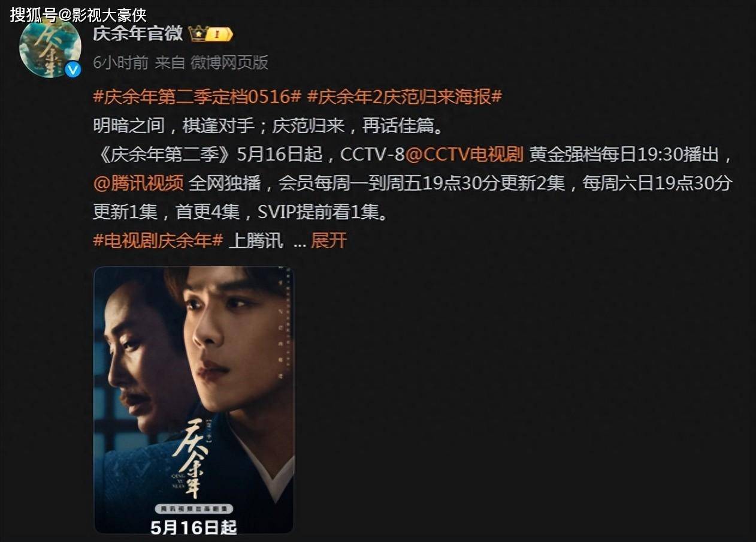This screenshot has height=542, width=756.
Task: Click the 搜狐号@影视大豪侠 watermark
Action: click(78, 14)
